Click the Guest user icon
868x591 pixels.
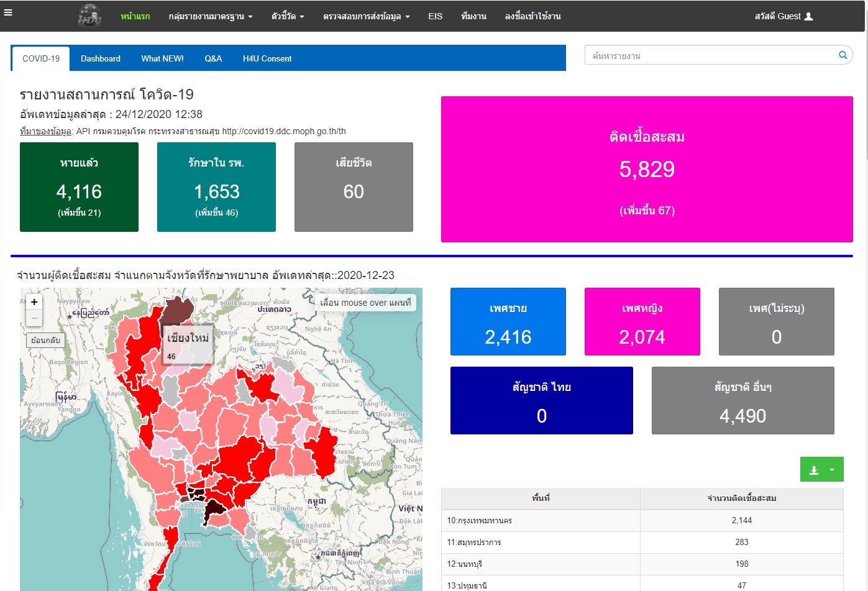coord(808,16)
